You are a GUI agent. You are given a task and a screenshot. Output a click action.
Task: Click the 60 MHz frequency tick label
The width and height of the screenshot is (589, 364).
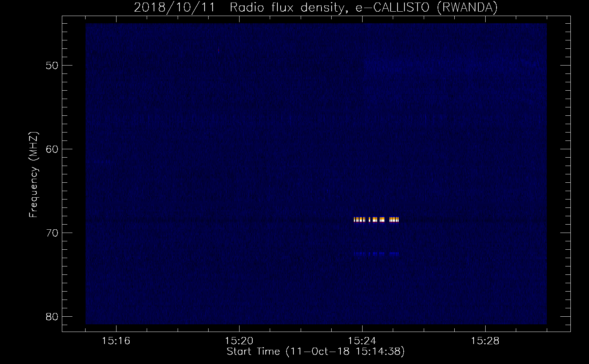[x=52, y=149]
